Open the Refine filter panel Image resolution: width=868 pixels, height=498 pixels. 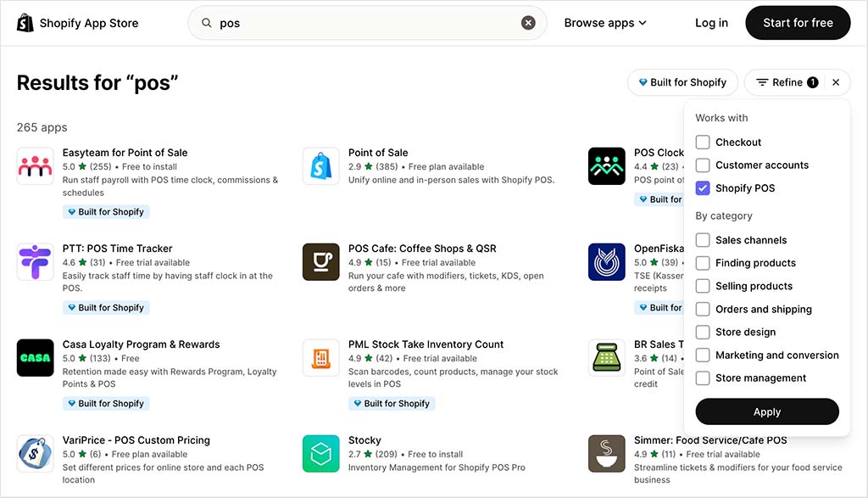(784, 82)
